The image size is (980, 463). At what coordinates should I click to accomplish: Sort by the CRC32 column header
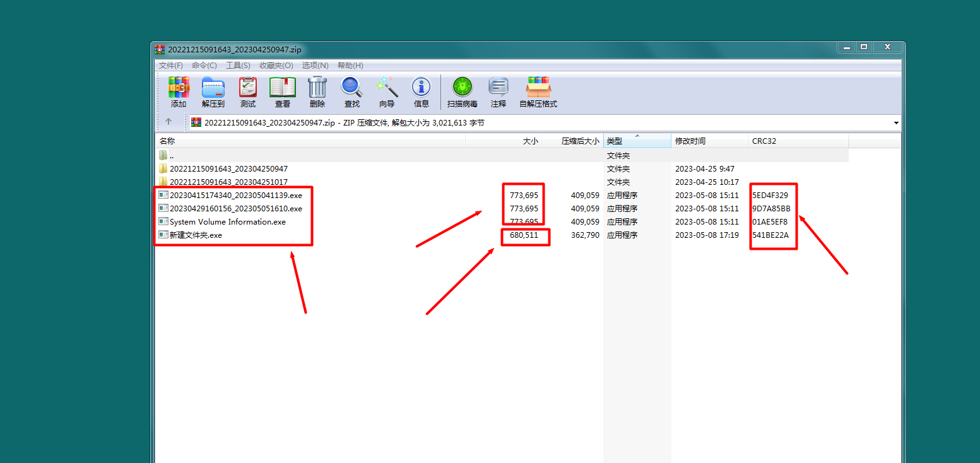798,141
